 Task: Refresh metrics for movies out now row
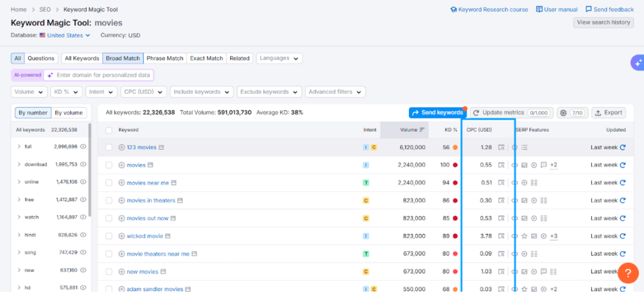pyautogui.click(x=623, y=218)
